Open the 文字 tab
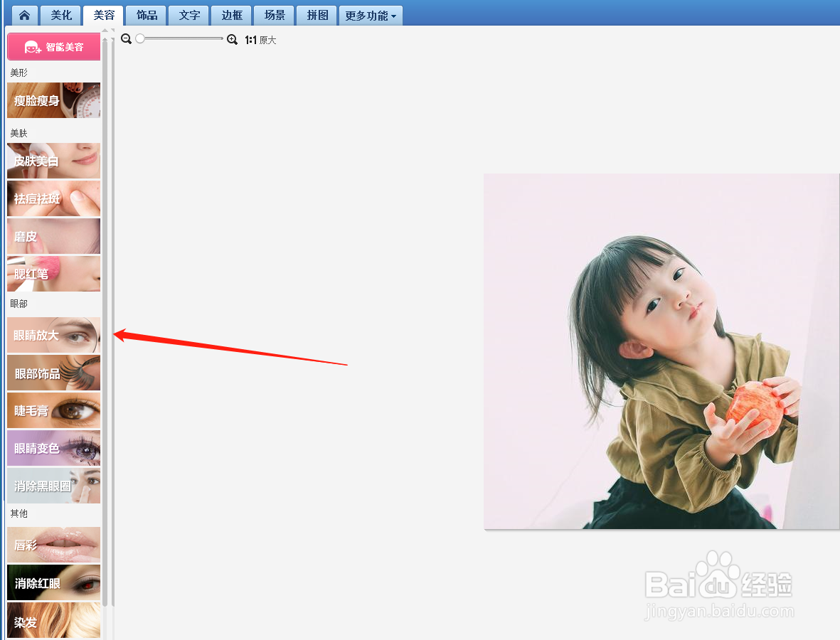 (x=189, y=16)
